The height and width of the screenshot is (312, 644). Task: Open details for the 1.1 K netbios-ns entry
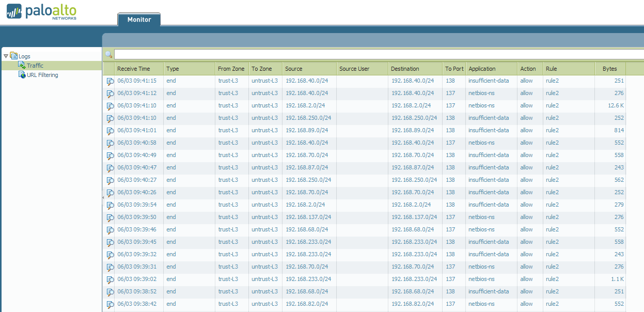click(109, 279)
